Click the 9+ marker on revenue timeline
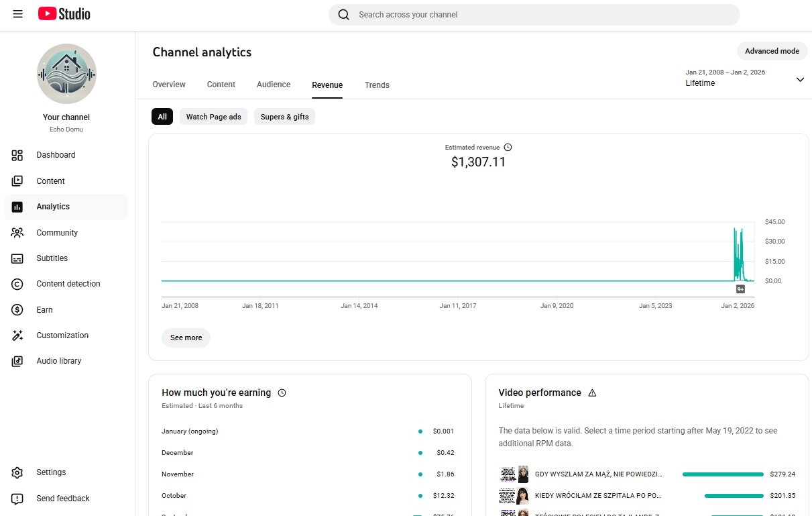 tap(740, 289)
